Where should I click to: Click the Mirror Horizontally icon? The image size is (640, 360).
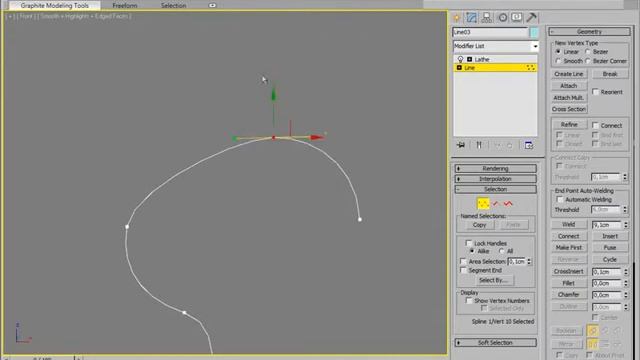coord(593,344)
